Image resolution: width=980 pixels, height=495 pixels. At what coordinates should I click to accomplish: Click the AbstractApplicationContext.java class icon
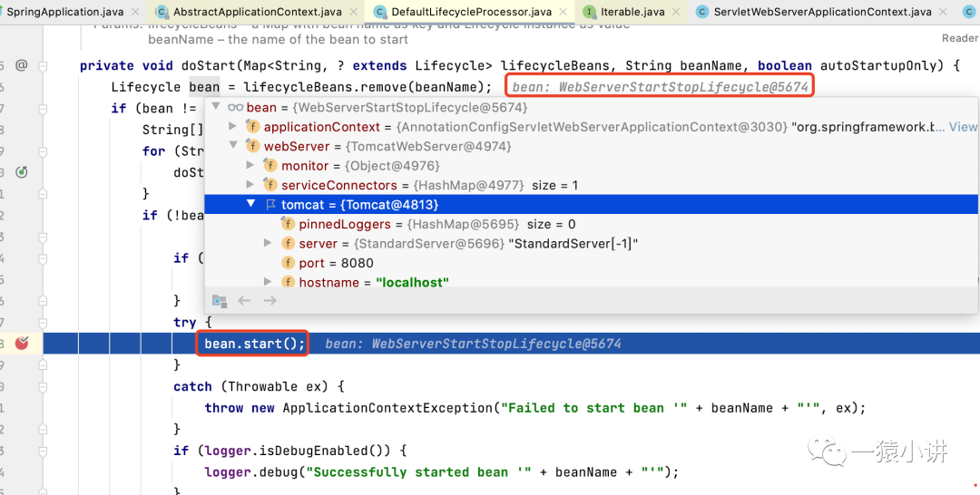tap(162, 12)
